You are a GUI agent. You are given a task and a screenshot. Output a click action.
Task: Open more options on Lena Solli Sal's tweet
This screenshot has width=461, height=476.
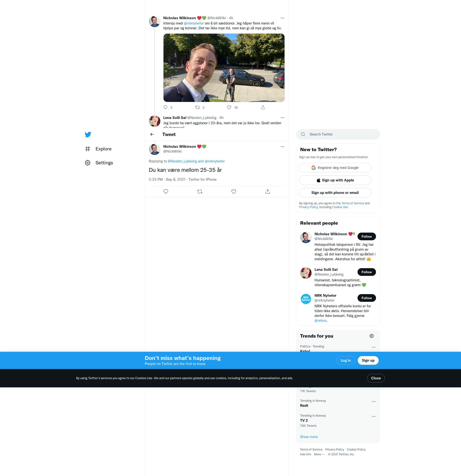(x=282, y=118)
